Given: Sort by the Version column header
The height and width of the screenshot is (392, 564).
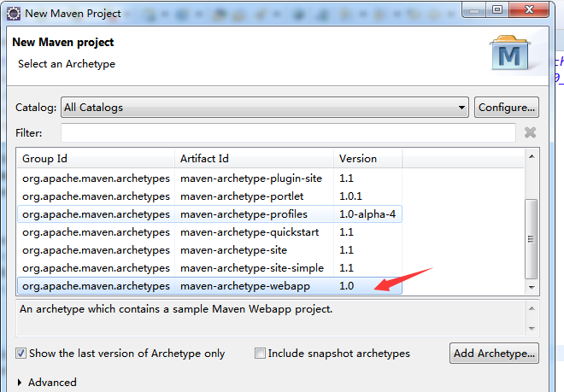Looking at the screenshot, I should (x=368, y=159).
